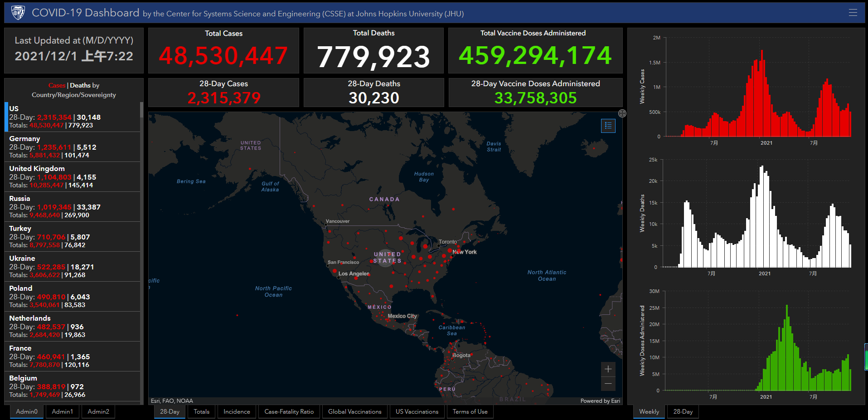
Task: Select Turkey in the country list
Action: (x=73, y=237)
